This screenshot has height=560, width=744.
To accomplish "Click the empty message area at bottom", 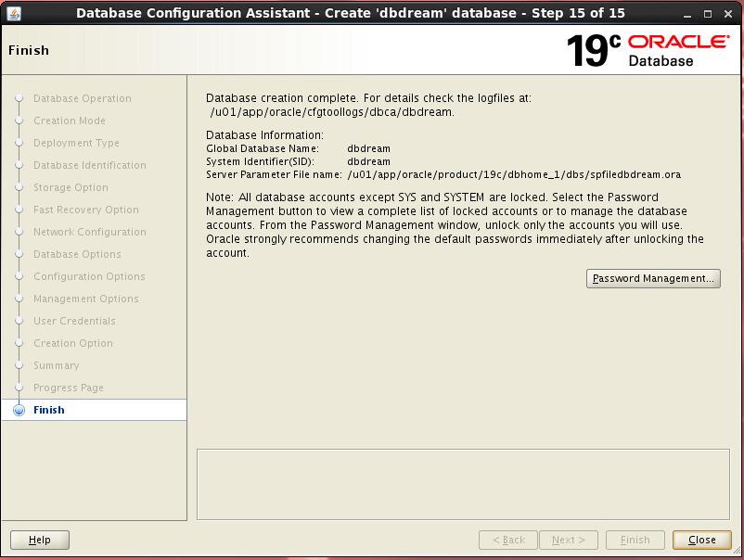I will tap(463, 484).
